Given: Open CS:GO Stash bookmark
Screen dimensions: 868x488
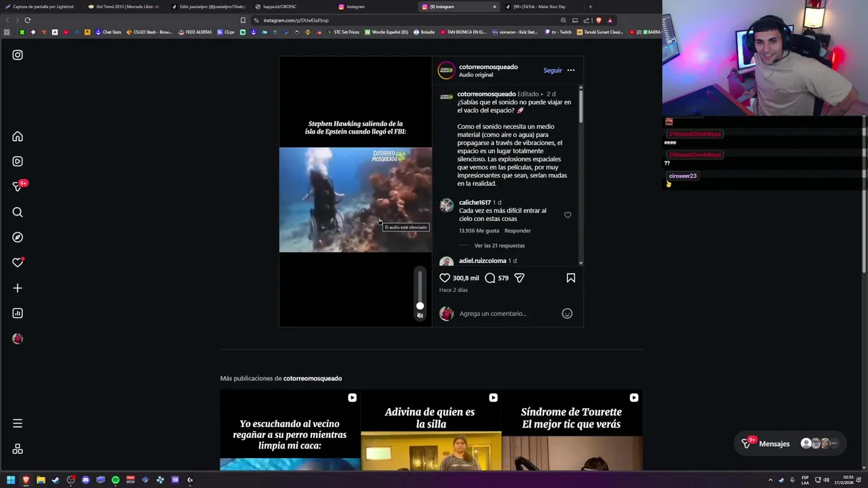Looking at the screenshot, I should pyautogui.click(x=149, y=32).
